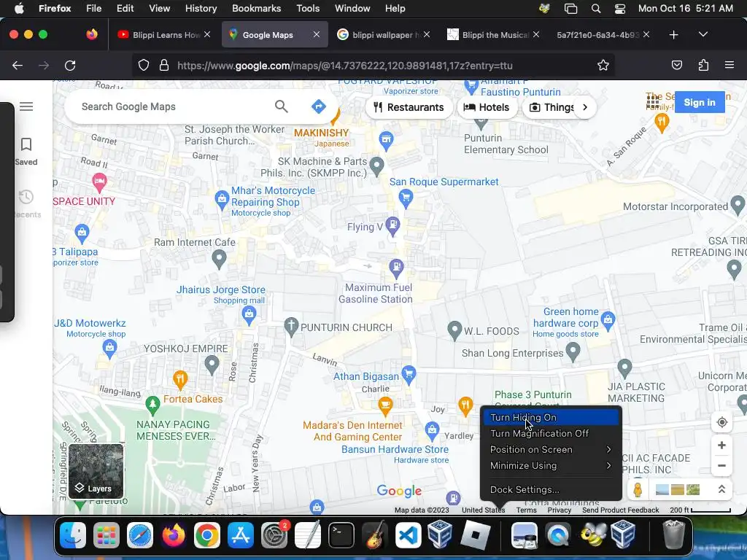This screenshot has width=747, height=560.
Task: Open the Firefox History menu
Action: 201,9
